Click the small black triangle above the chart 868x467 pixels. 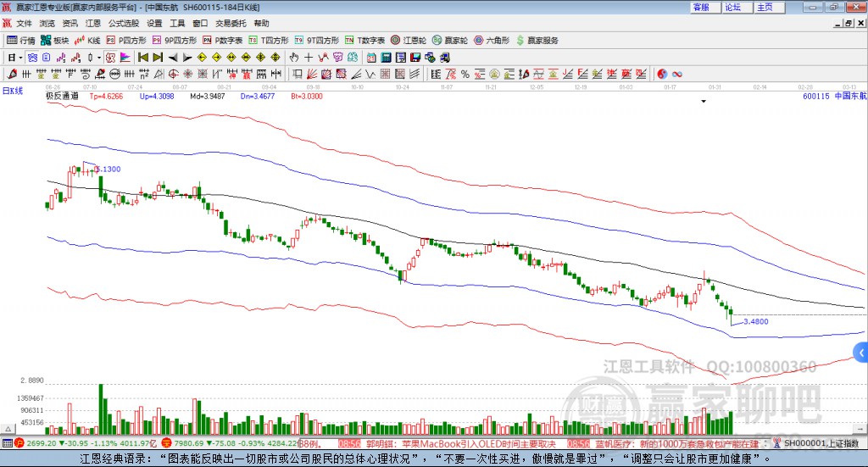(704, 101)
